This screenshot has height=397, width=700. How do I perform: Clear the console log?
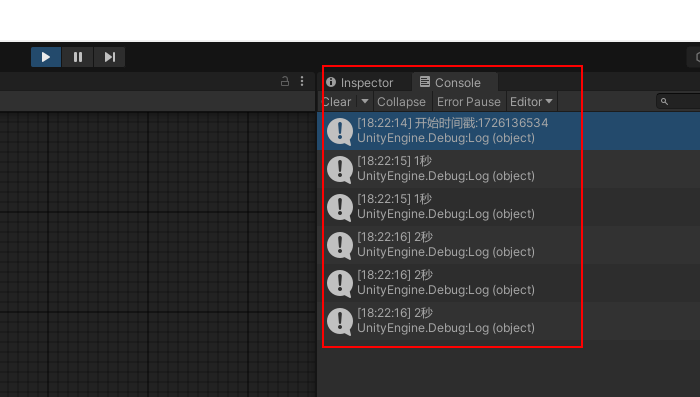(x=337, y=102)
